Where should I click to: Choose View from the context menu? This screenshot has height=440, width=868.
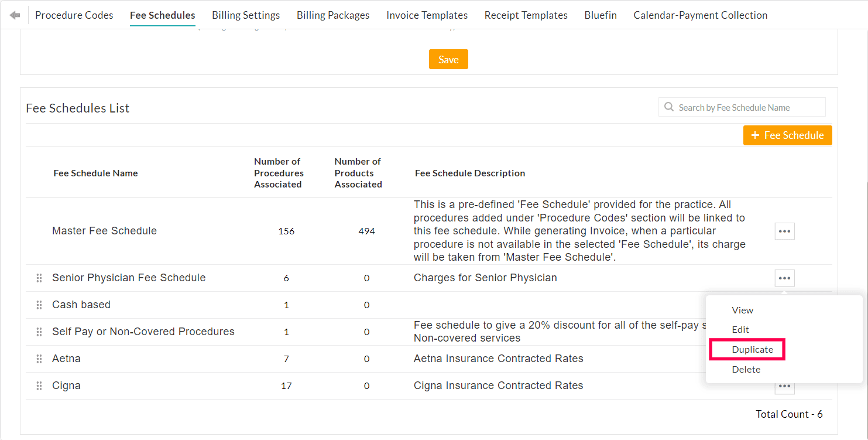[742, 310]
